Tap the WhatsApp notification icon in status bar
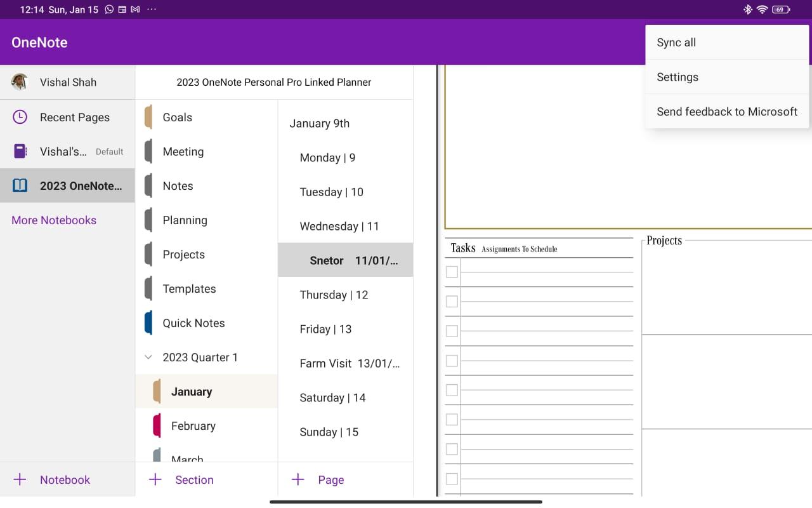This screenshot has width=812, height=508. click(109, 10)
